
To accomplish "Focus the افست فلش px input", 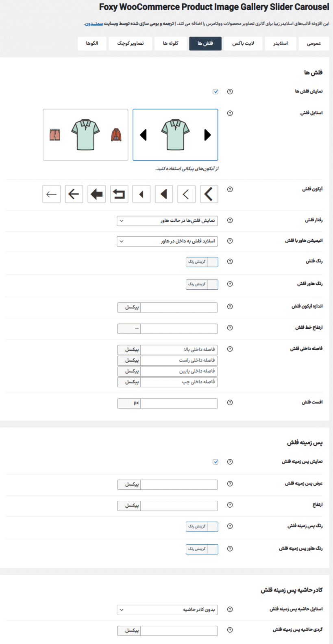I will pos(179,404).
